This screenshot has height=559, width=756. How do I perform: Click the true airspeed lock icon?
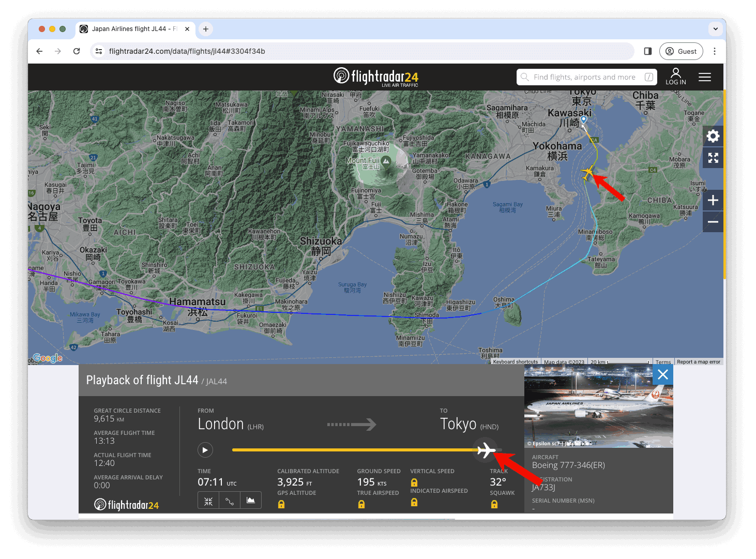(361, 504)
